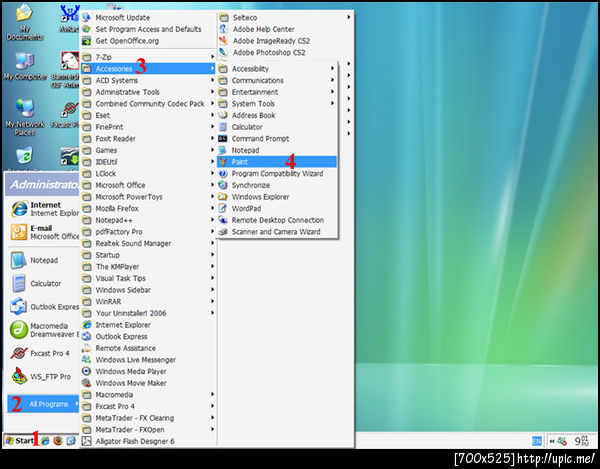
Task: Click Remote Desktop Connection icon
Action: pyautogui.click(x=223, y=220)
